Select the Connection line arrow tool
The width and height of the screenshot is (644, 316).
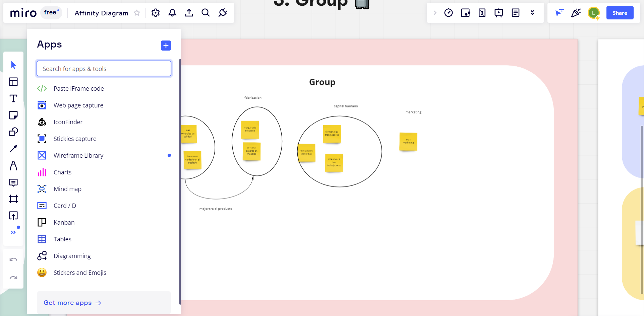13,149
